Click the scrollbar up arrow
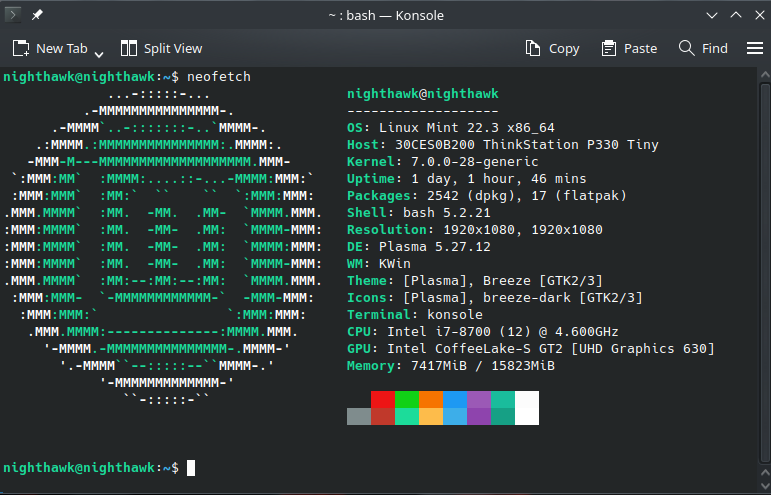The width and height of the screenshot is (771, 495). (765, 75)
